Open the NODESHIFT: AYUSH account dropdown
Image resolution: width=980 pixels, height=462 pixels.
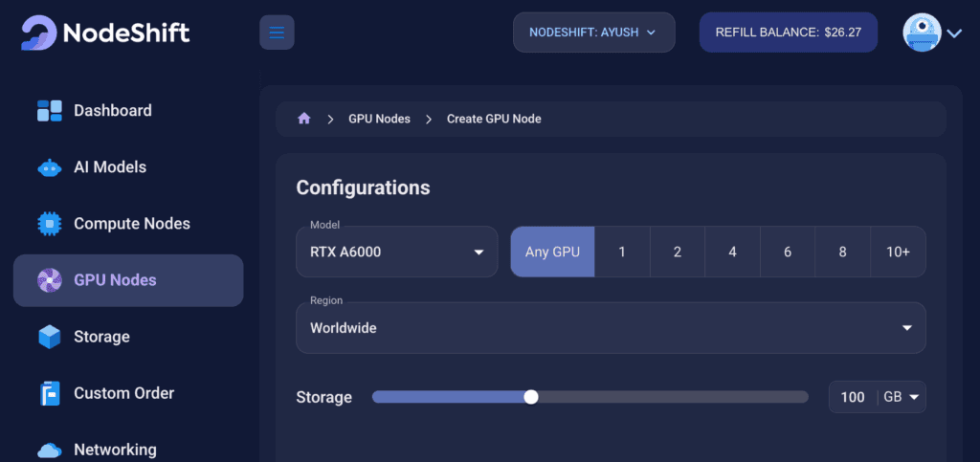(x=593, y=33)
